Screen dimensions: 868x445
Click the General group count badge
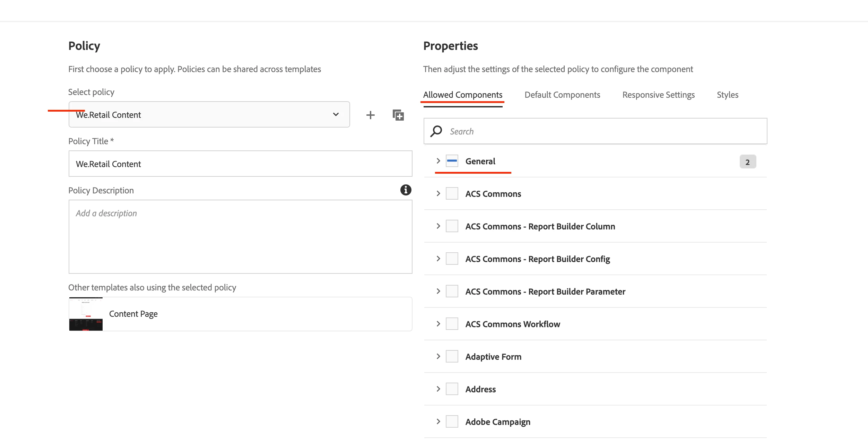point(747,162)
